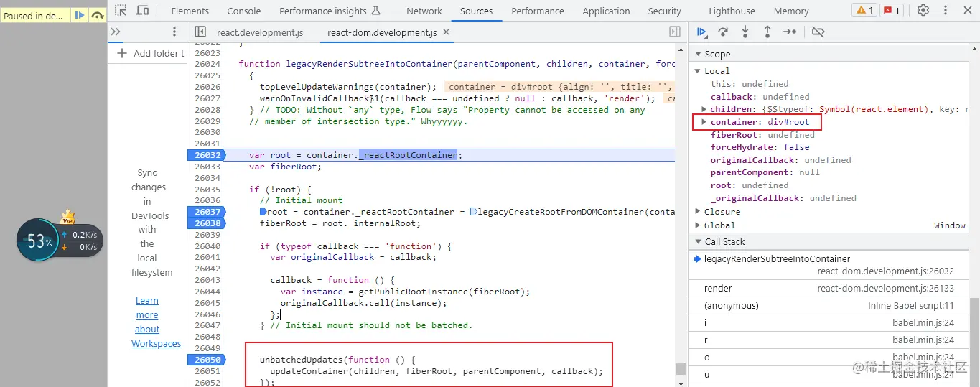Deactivate all breakpoints
The image size is (980, 387).
point(818,32)
